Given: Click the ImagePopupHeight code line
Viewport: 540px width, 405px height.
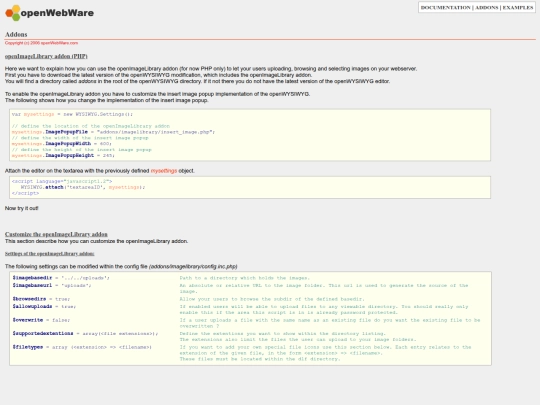Looking at the screenshot, I should (x=63, y=155).
